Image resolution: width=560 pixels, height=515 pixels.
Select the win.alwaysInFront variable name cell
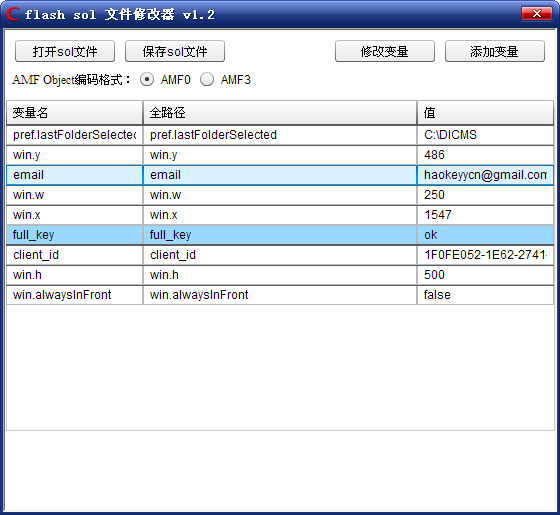pos(74,295)
